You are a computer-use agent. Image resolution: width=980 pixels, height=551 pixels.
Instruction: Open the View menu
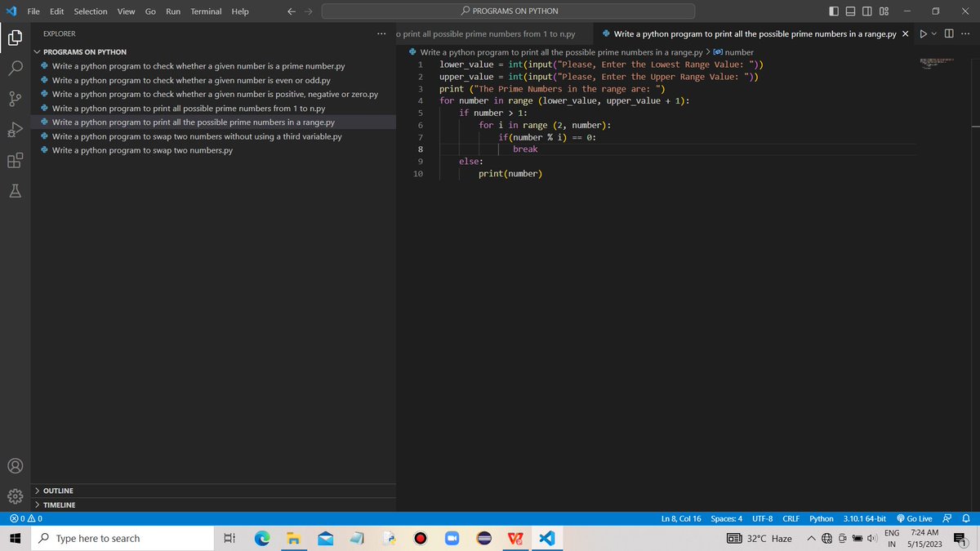pyautogui.click(x=126, y=11)
